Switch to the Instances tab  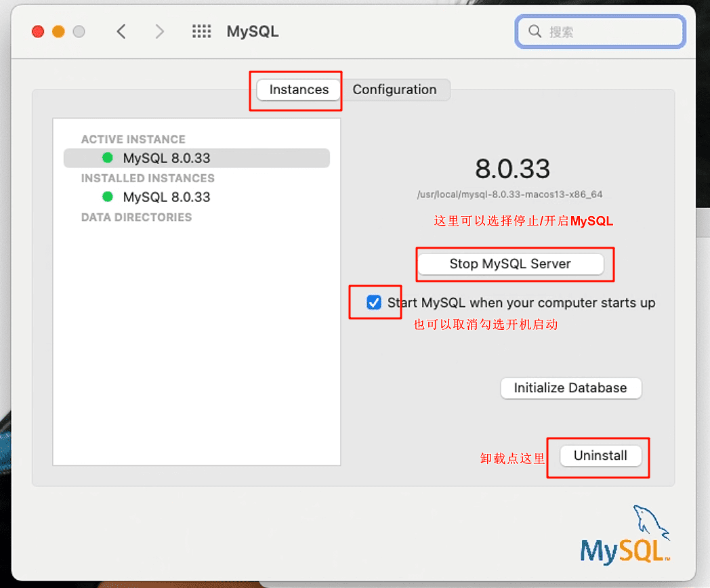point(298,89)
